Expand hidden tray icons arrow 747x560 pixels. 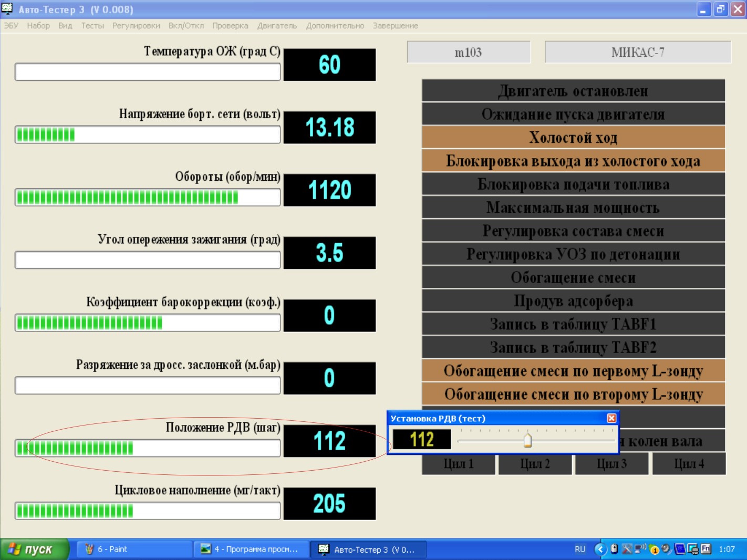point(600,549)
